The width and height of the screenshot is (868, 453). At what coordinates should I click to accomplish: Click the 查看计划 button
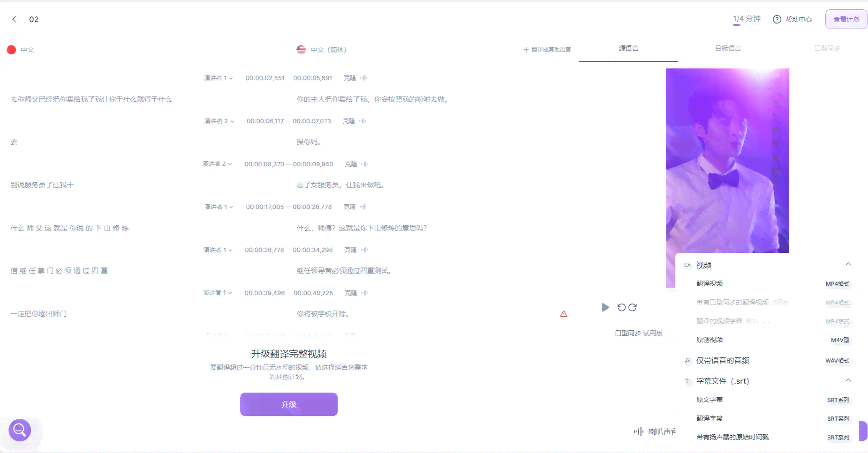[846, 19]
